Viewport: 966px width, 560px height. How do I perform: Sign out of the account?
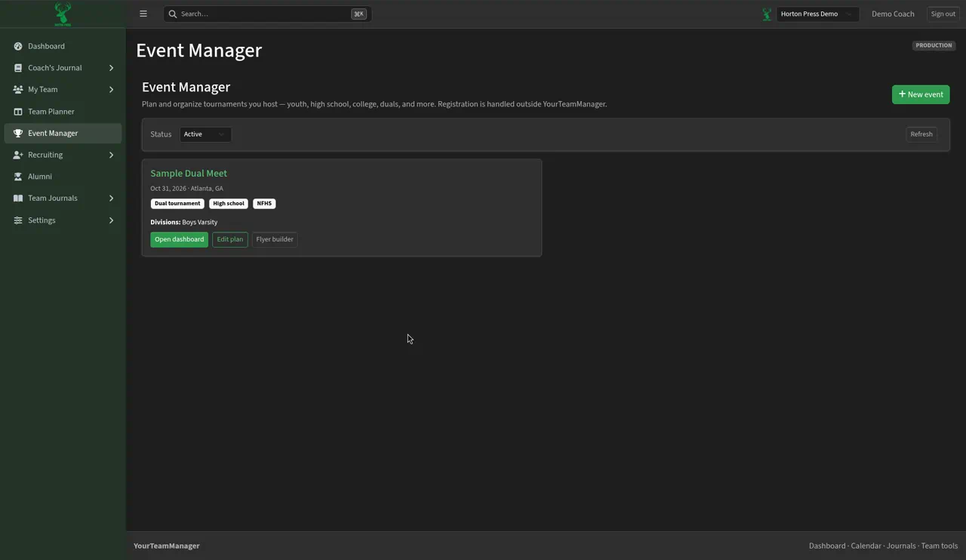(x=943, y=14)
